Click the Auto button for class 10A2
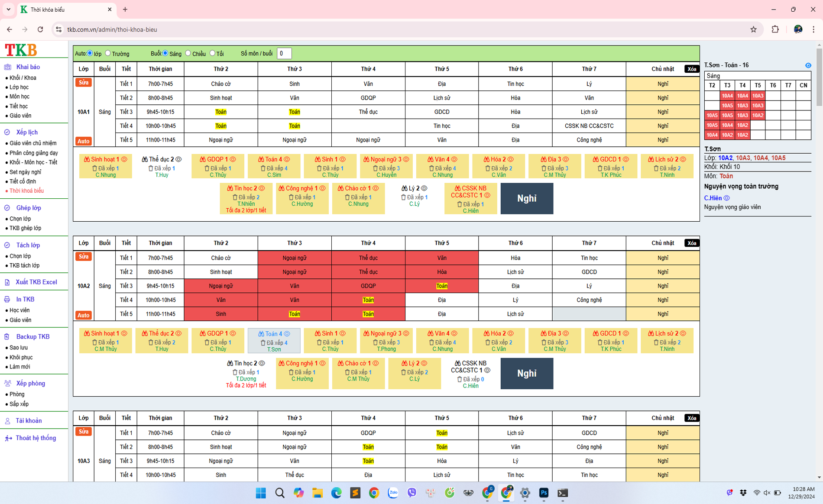The image size is (823, 504). [x=83, y=315]
